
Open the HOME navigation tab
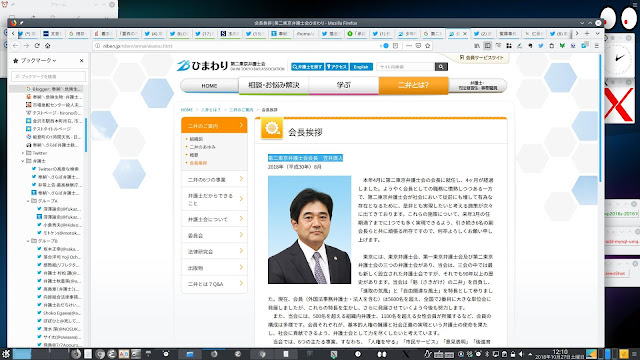(209, 86)
